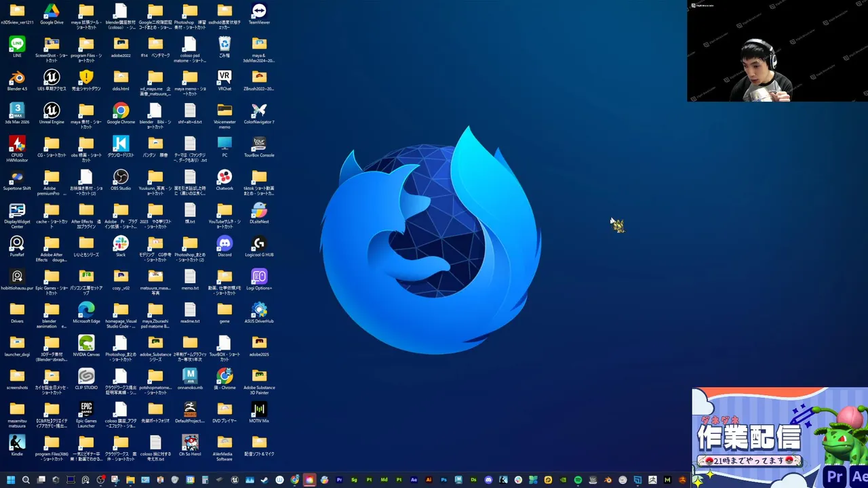Image resolution: width=868 pixels, height=488 pixels.
Task: Open the Windows Start menu
Action: (11, 480)
